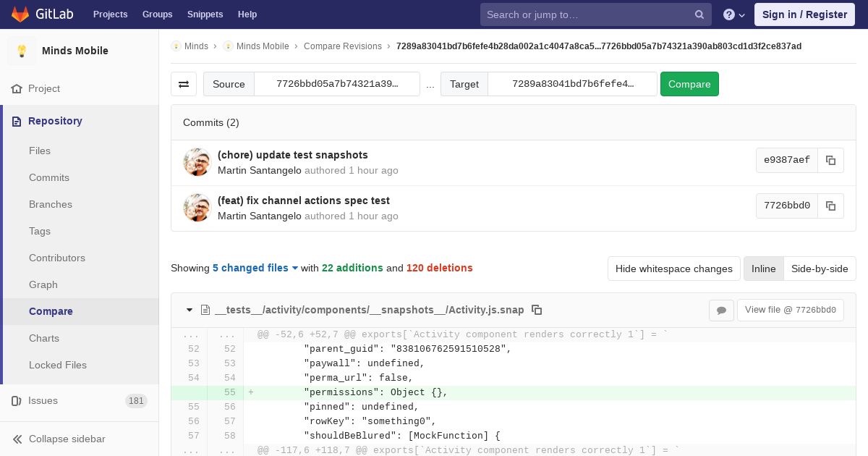Viewport: 868px width, 456px height.
Task: Click the green Compare button
Action: tap(689, 84)
